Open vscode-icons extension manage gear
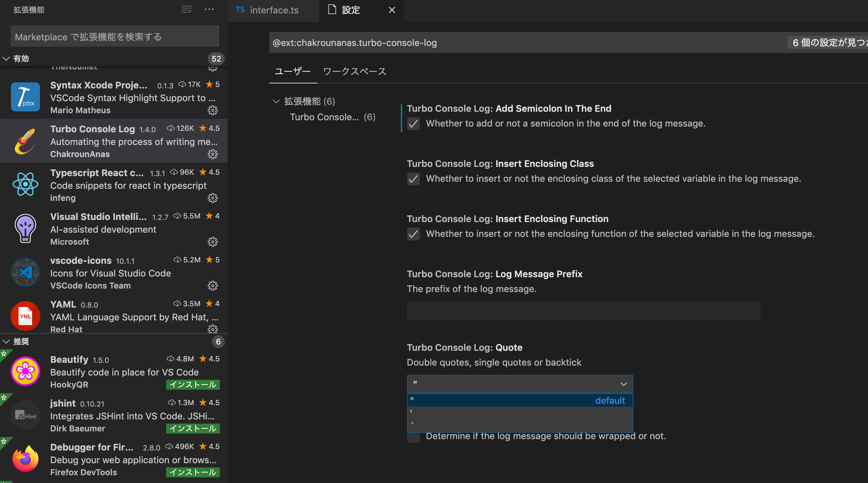868x483 pixels. (x=212, y=286)
